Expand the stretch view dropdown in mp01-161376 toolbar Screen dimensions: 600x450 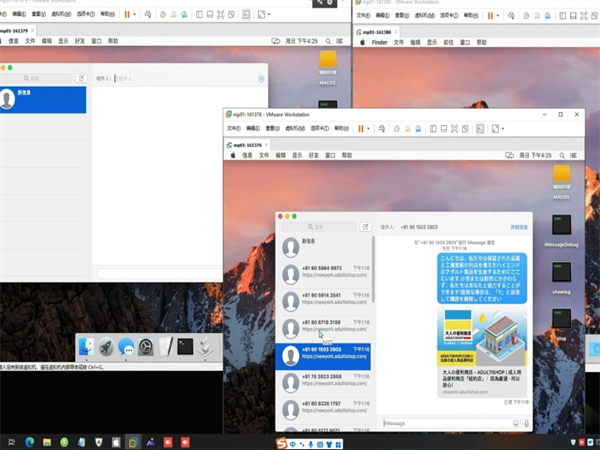pos(500,129)
